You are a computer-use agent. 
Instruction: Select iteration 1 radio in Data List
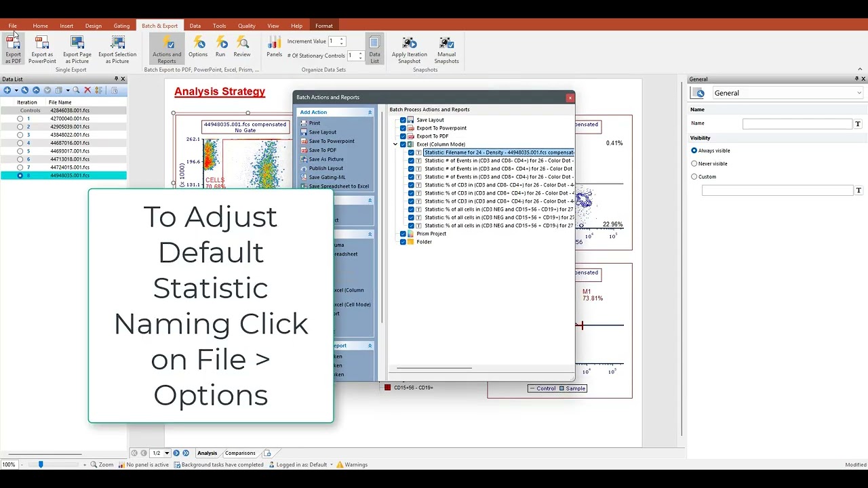pyautogui.click(x=20, y=119)
